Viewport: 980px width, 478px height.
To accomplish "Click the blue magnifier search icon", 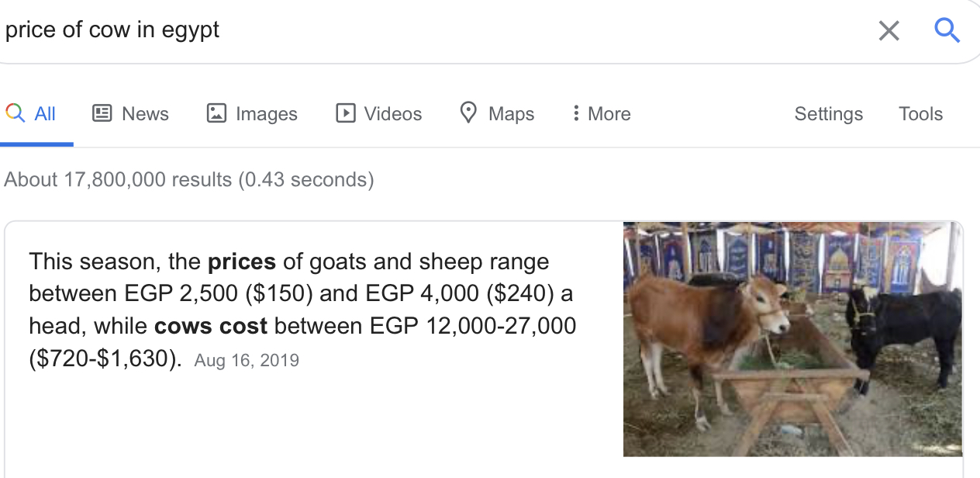I will click(x=947, y=30).
